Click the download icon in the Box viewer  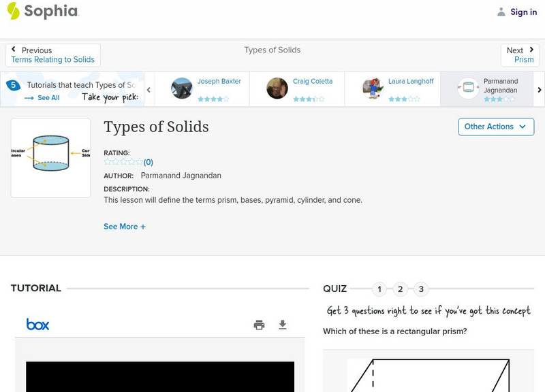(283, 325)
